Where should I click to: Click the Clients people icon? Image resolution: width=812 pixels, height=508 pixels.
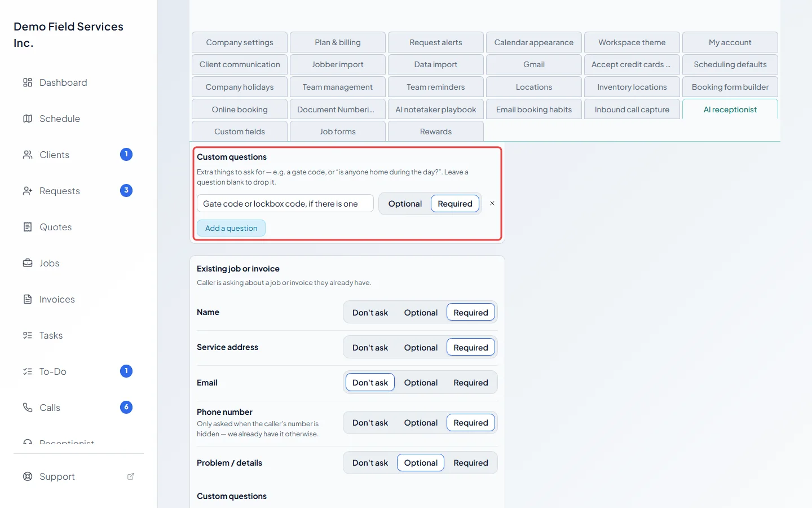[28, 155]
